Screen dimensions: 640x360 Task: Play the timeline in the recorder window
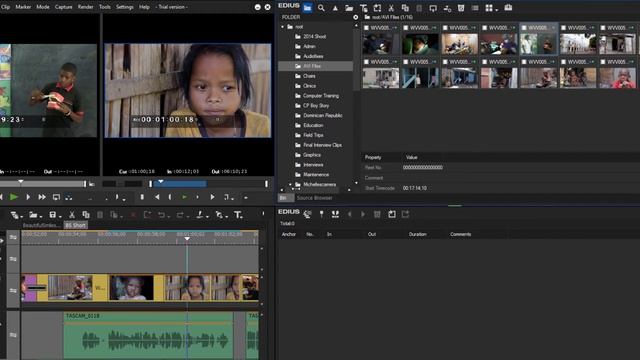coord(184,197)
